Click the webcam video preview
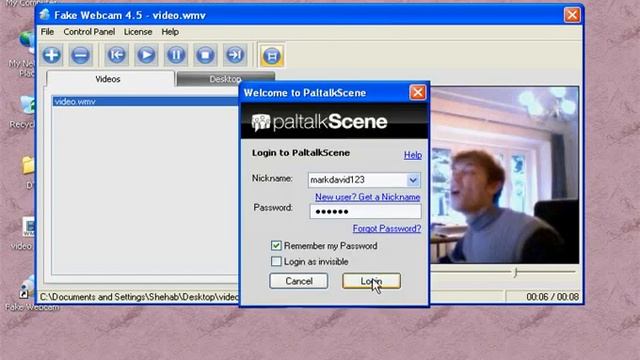This screenshot has width=640, height=360. pyautogui.click(x=504, y=175)
